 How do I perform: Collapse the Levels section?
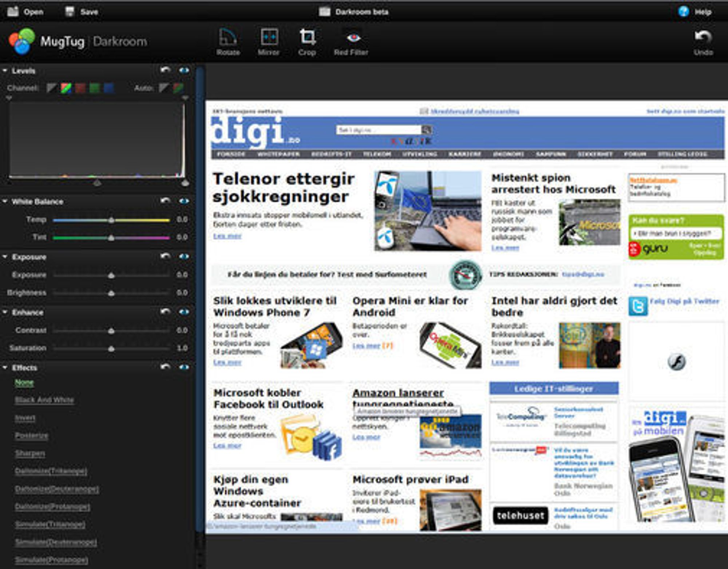5,71
